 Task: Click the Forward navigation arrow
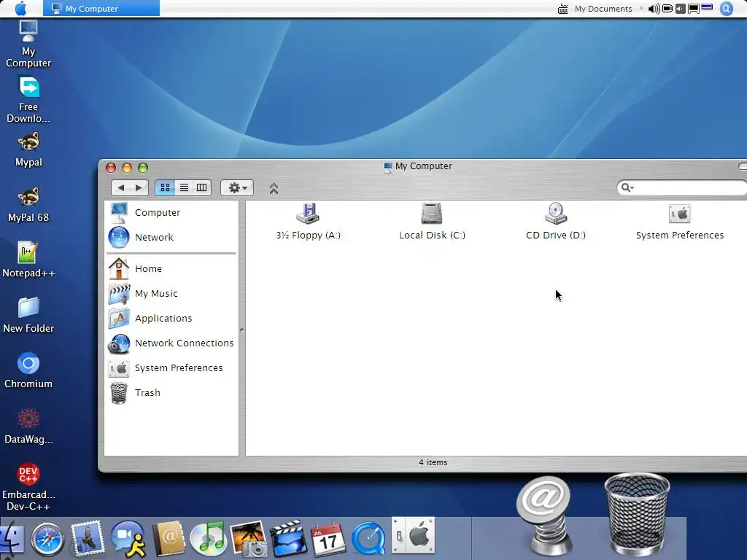(x=139, y=187)
